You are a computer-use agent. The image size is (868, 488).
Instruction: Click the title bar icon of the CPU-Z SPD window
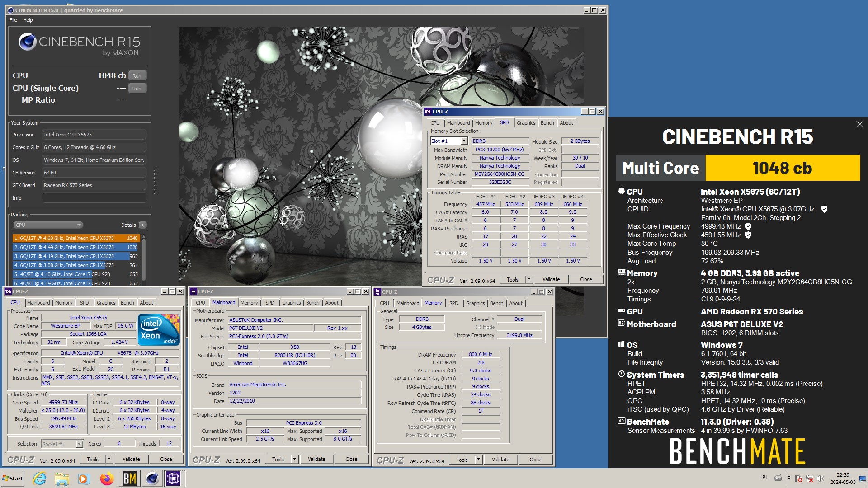(428, 112)
